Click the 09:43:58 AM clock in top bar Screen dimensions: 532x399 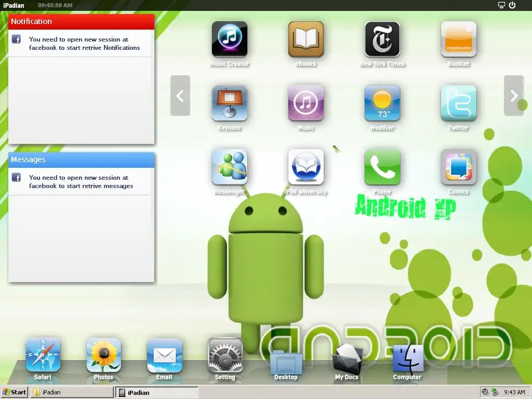click(55, 5)
